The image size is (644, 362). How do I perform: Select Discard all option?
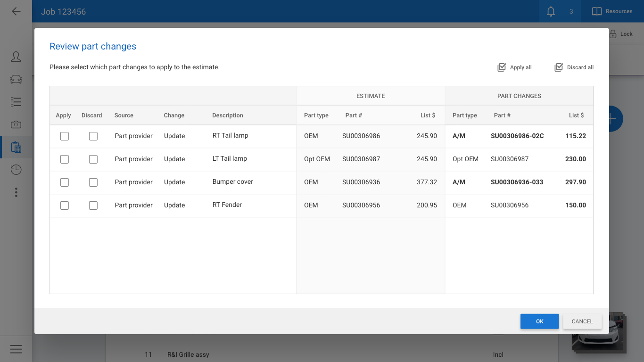tap(574, 67)
